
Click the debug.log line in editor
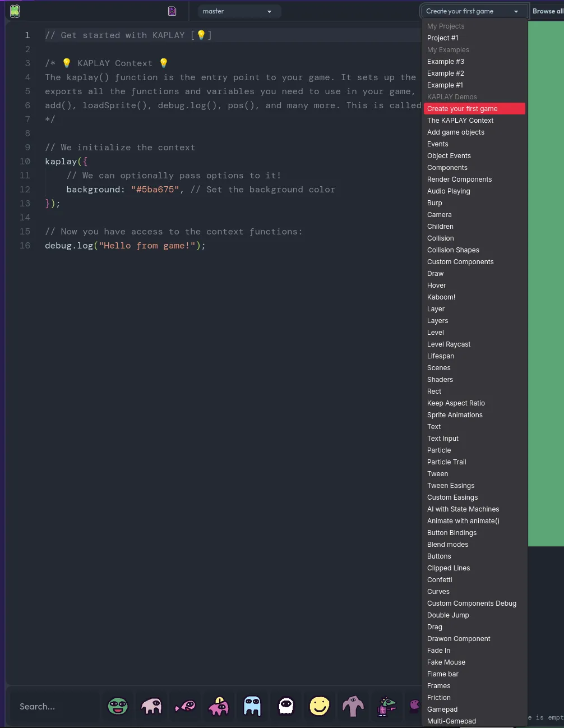(125, 246)
